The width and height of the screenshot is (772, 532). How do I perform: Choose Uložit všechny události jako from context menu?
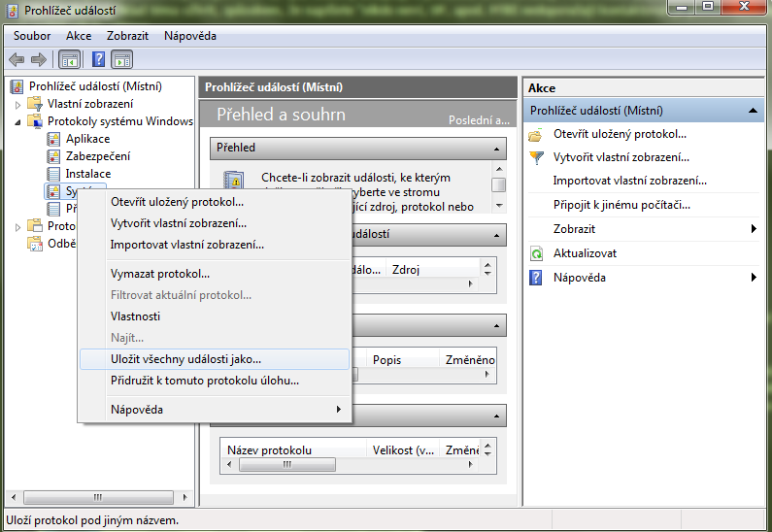(185, 359)
